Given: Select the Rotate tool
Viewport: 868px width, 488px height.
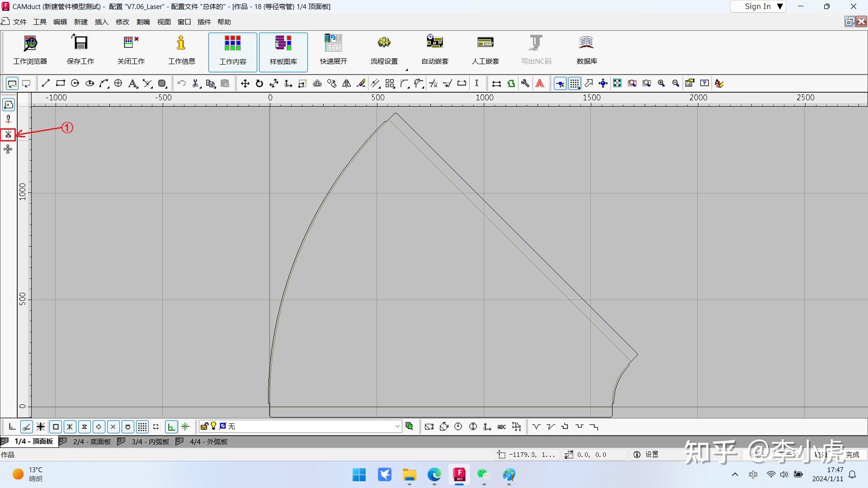Looking at the screenshot, I should pos(259,83).
